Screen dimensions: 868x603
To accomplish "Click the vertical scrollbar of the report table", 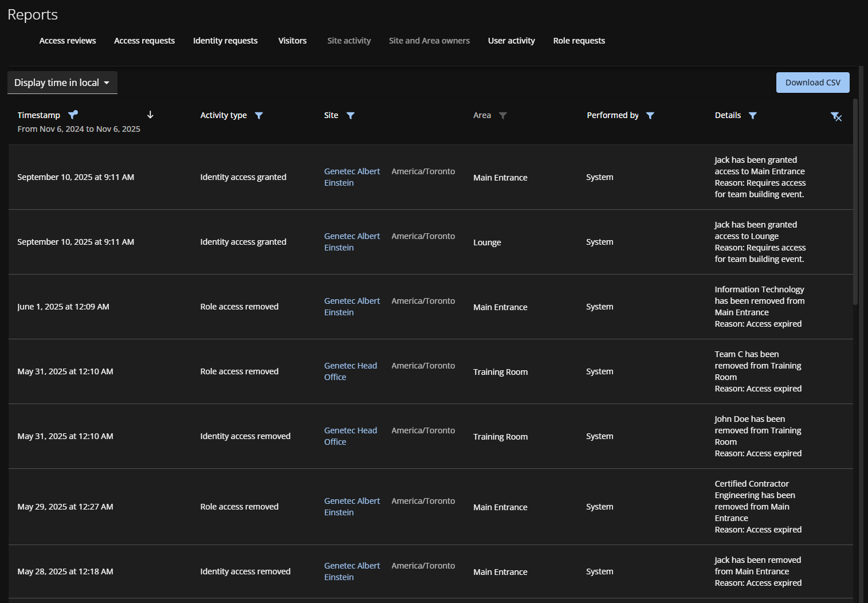I will click(855, 201).
